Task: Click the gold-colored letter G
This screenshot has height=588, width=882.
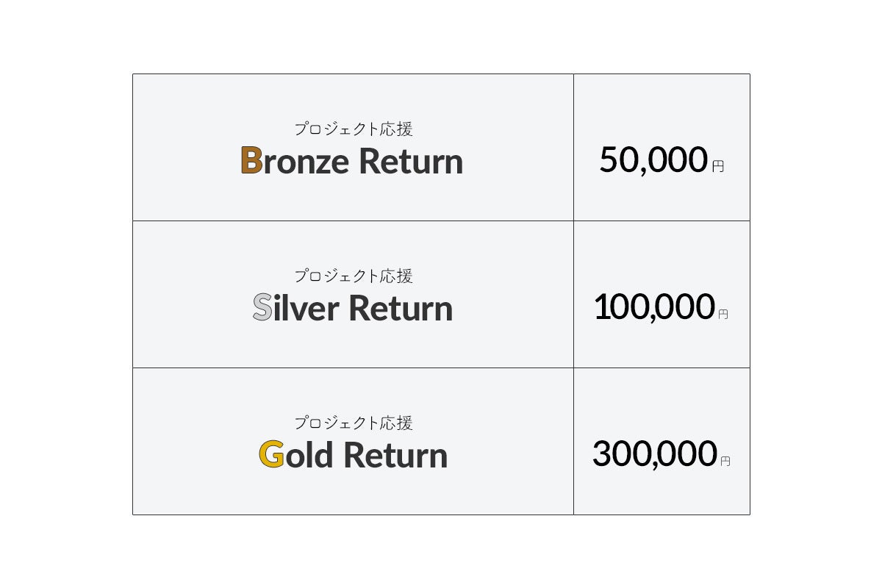Action: point(270,454)
